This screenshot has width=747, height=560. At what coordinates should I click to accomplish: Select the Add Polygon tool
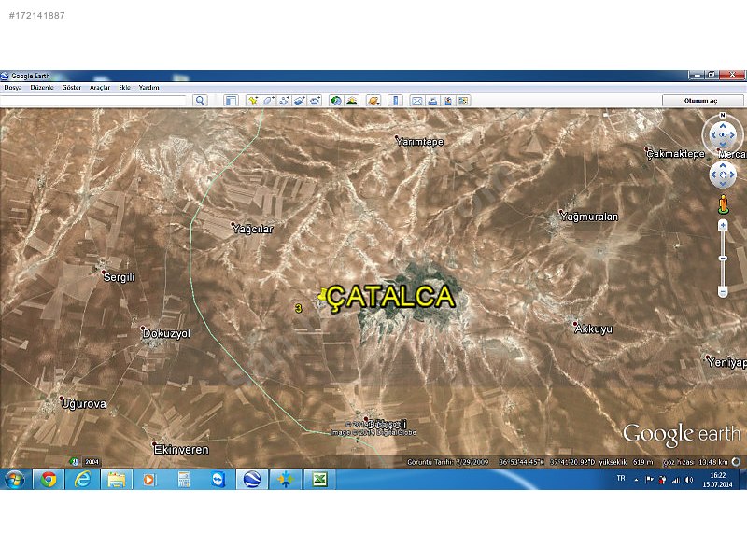pos(268,101)
